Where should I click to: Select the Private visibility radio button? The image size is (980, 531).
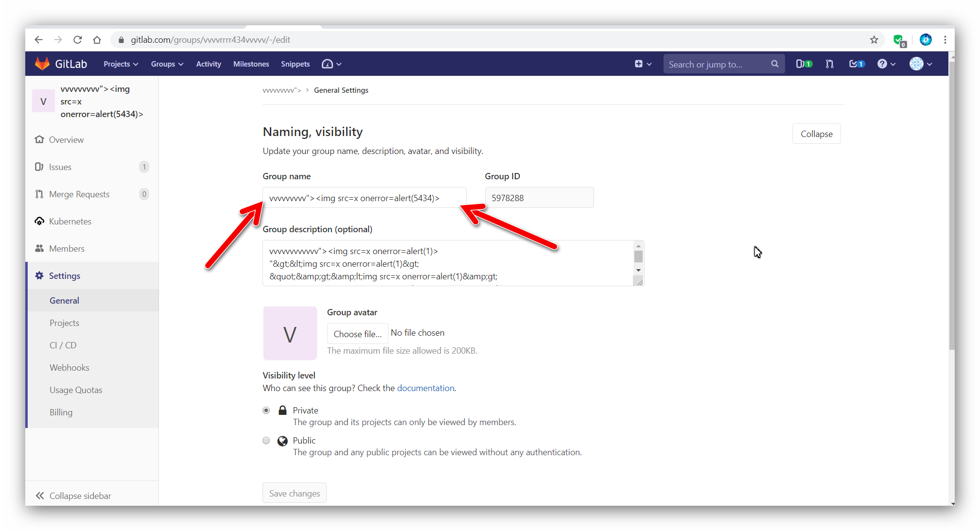pyautogui.click(x=266, y=411)
